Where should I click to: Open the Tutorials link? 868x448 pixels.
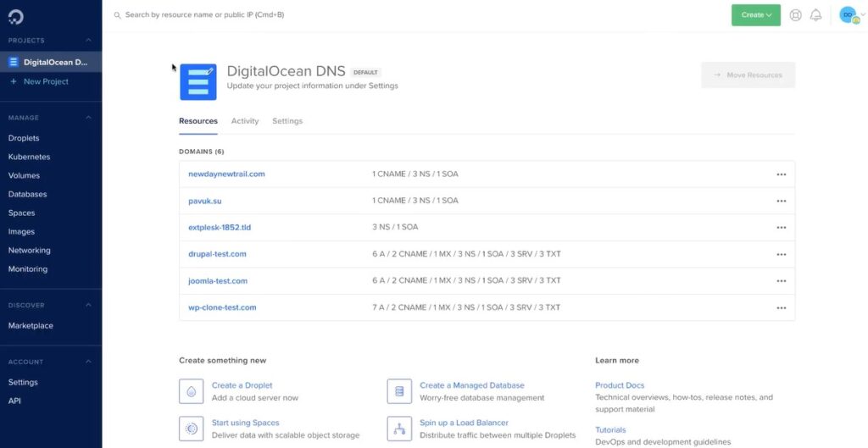[610, 429]
